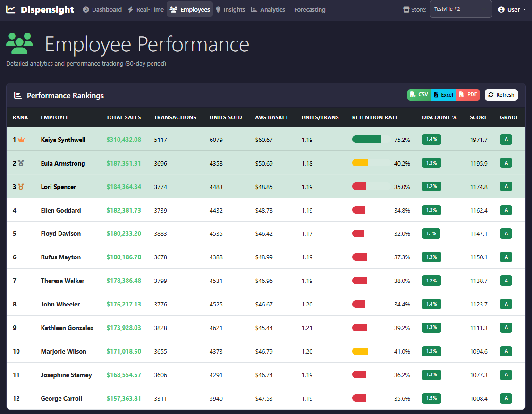Click avg basket value $60.67

[x=264, y=140]
